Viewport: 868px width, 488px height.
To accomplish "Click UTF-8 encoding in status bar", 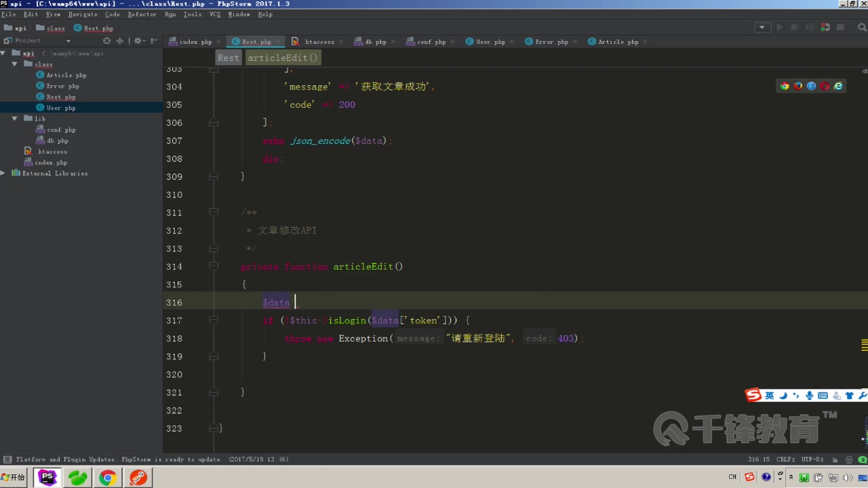I will (812, 460).
